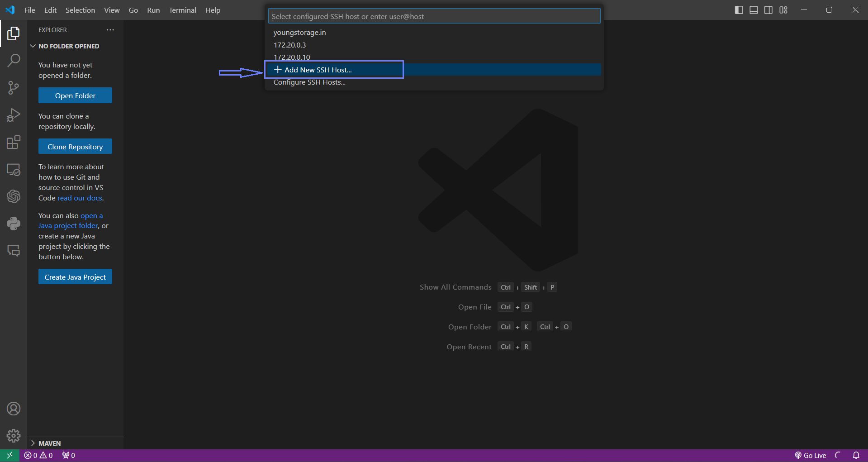Viewport: 868px width, 462px height.
Task: Toggle the secondary side bar layout button
Action: [x=768, y=10]
